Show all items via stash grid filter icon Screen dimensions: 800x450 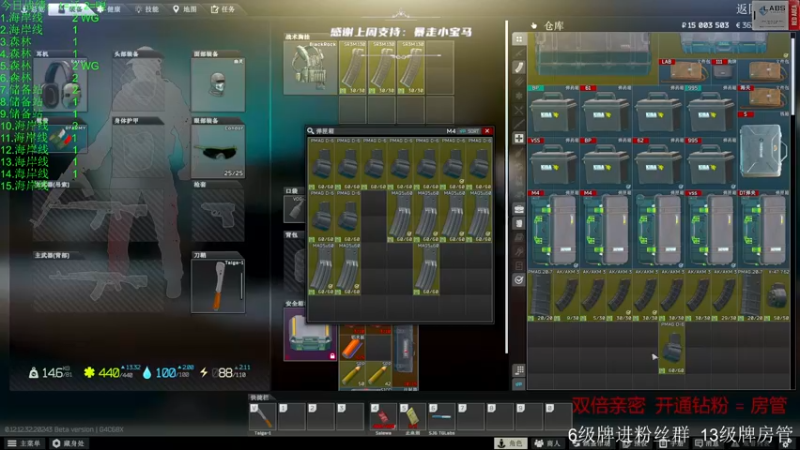[519, 39]
